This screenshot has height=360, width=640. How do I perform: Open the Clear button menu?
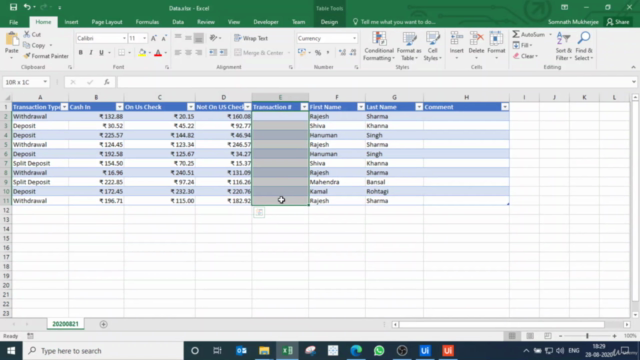click(525, 56)
